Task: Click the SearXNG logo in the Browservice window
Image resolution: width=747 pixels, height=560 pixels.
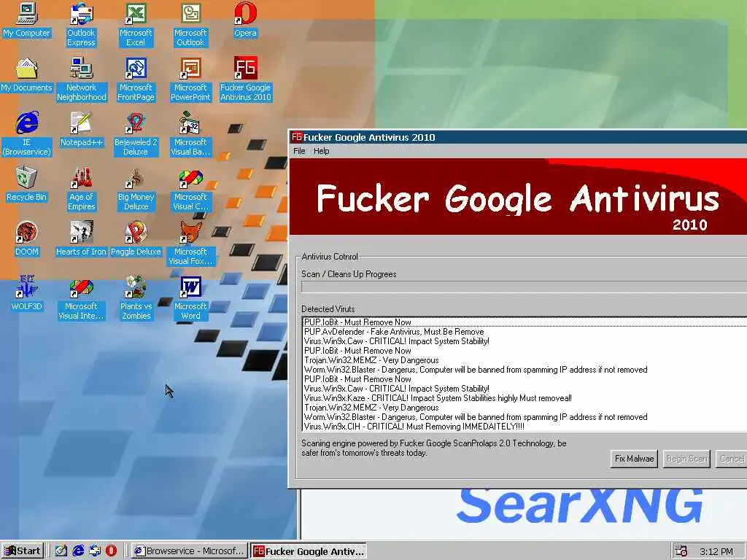Action: pyautogui.click(x=580, y=506)
